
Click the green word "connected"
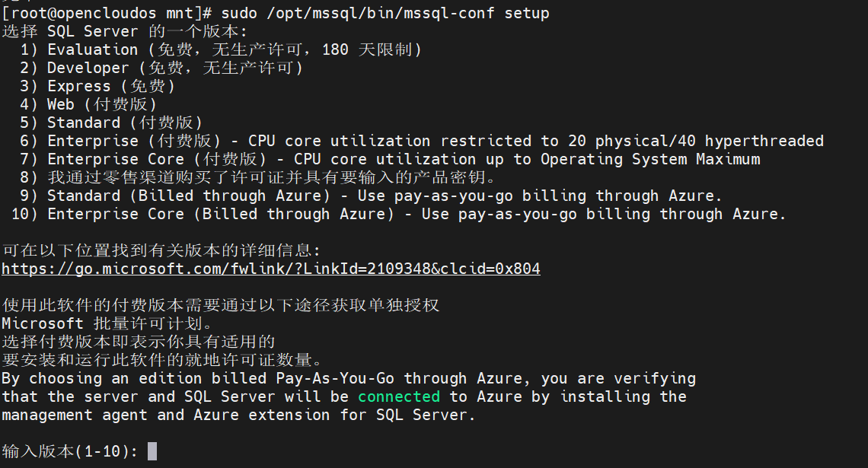pyautogui.click(x=399, y=396)
